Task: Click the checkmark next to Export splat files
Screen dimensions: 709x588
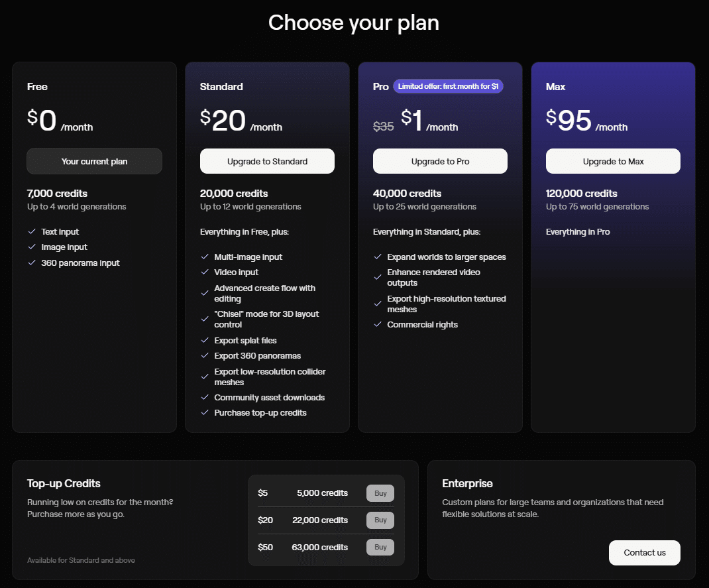Action: [x=205, y=340]
